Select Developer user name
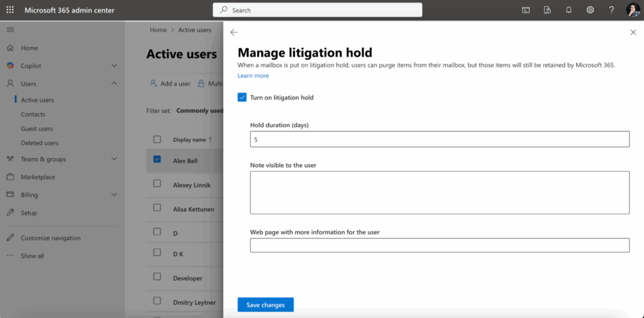 coord(187,278)
